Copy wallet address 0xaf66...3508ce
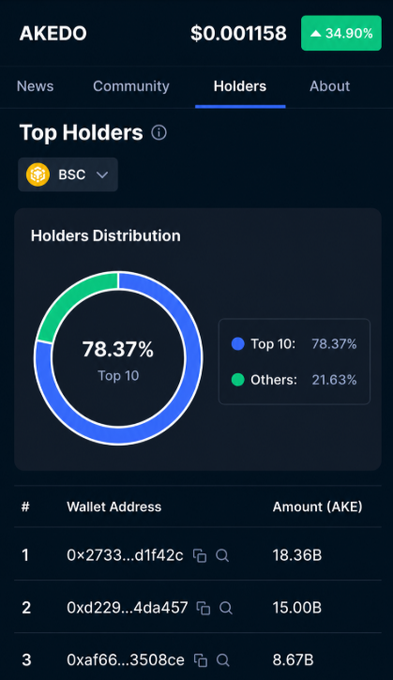This screenshot has height=680, width=393. (200, 660)
